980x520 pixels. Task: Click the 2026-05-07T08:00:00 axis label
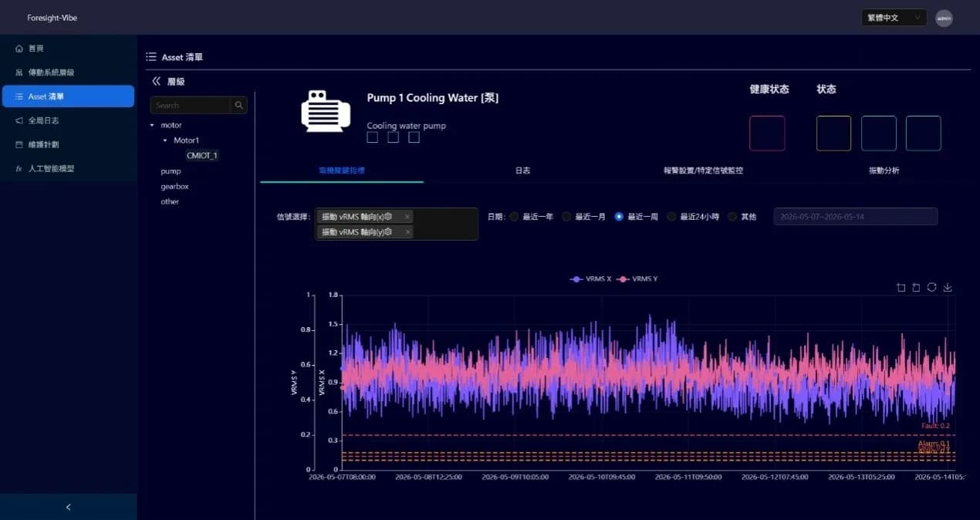click(x=342, y=478)
